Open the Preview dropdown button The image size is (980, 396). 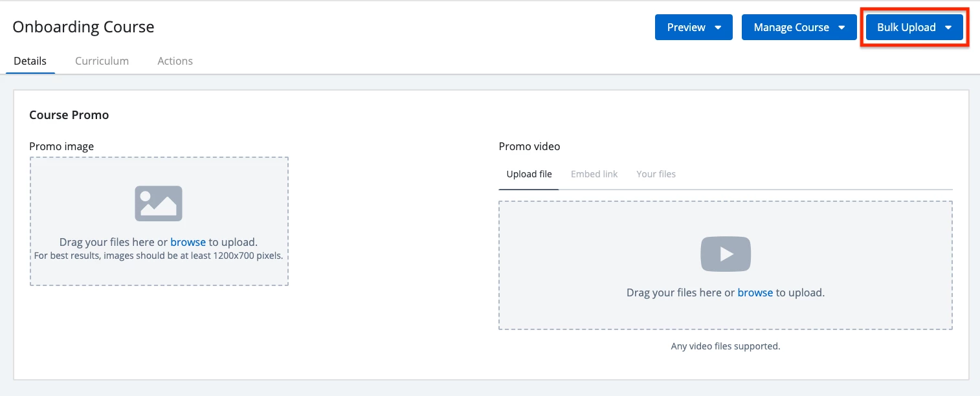coord(693,27)
